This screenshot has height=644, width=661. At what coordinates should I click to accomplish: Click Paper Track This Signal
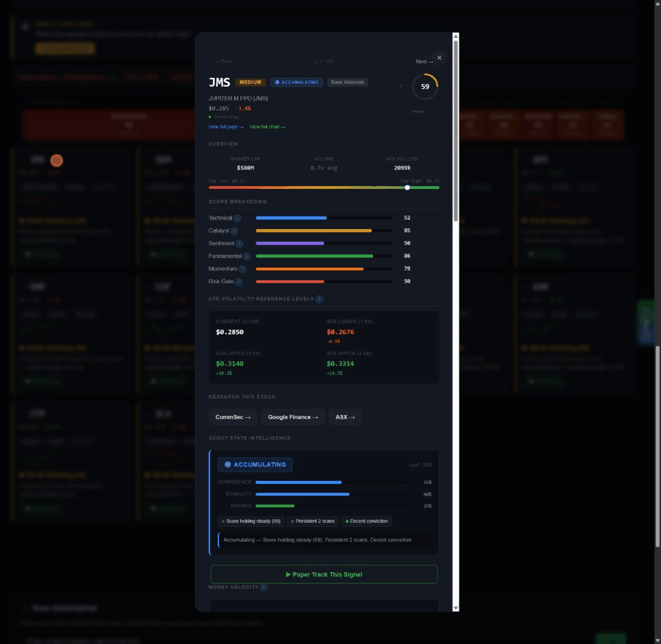coord(324,574)
